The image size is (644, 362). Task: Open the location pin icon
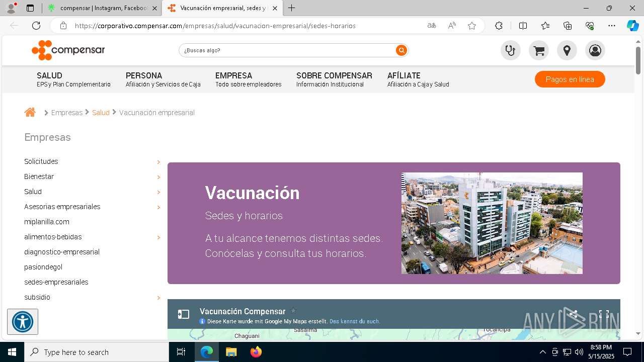coord(567,50)
